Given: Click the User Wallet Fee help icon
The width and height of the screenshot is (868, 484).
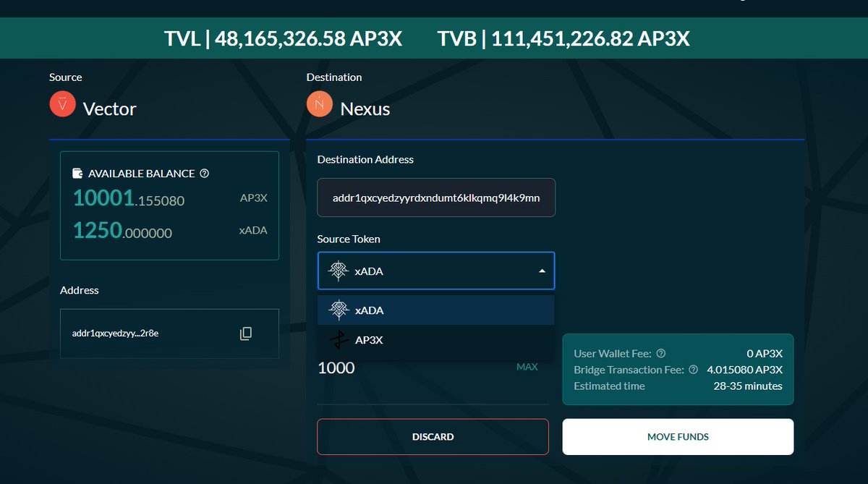Looking at the screenshot, I should coord(661,354).
